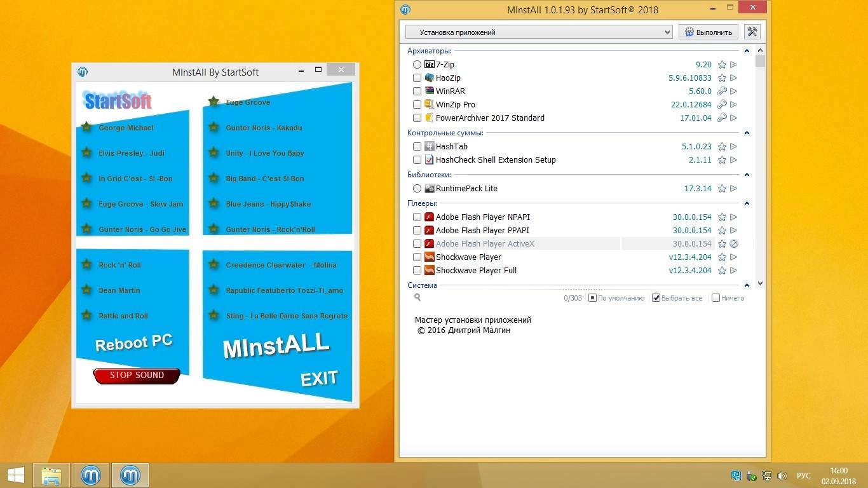Click the STOP SOUND button
The image size is (868, 488).
[x=137, y=376]
